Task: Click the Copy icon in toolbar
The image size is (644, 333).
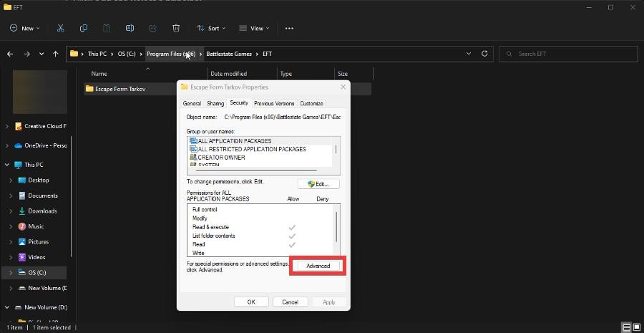Action: coord(84,29)
